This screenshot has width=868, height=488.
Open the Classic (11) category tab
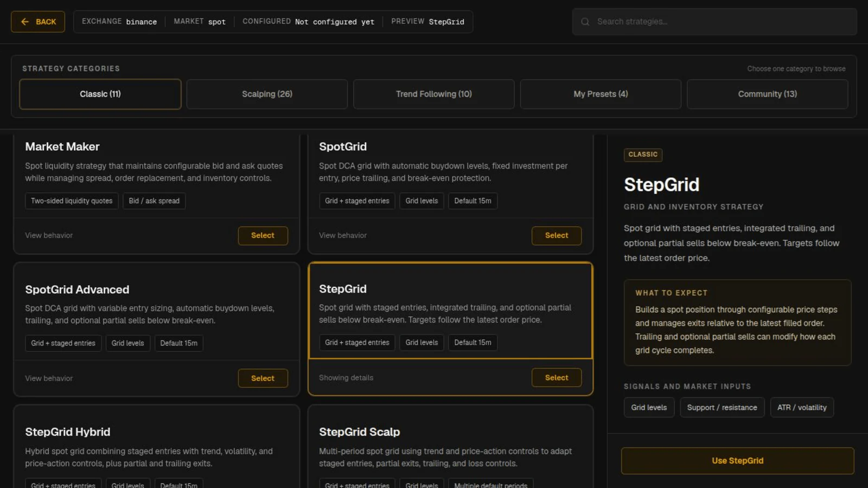[x=100, y=94]
